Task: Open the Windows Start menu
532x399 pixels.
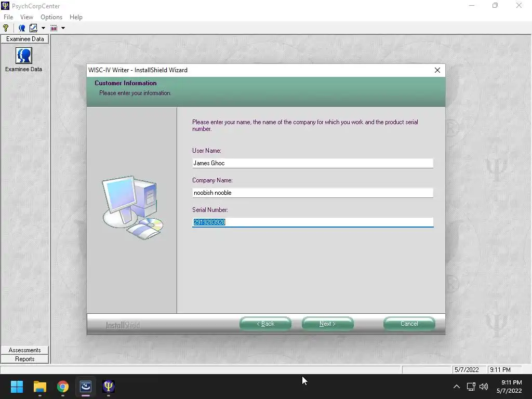Action: tap(17, 387)
